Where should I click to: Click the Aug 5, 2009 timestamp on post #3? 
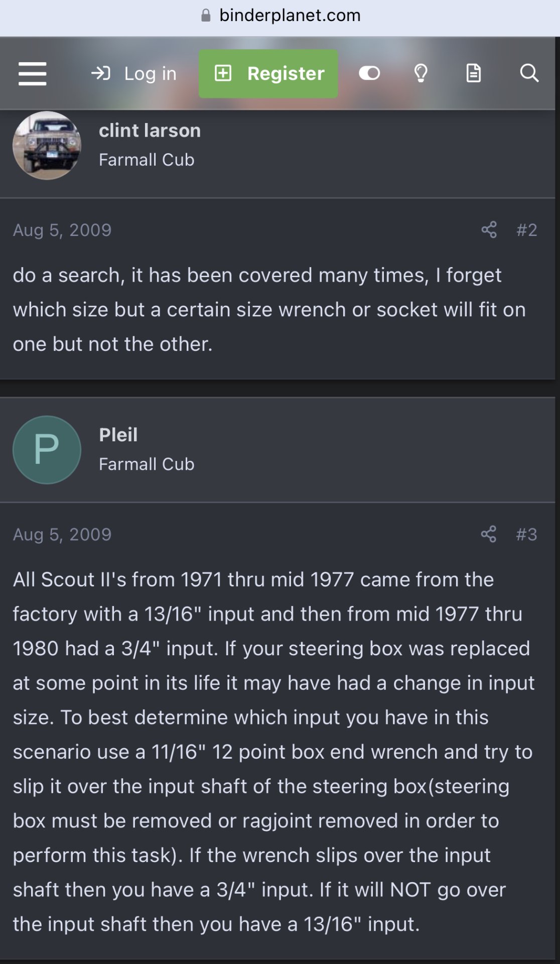[62, 534]
